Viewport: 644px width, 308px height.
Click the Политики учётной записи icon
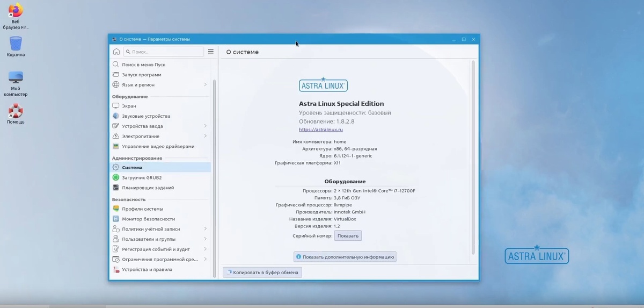pyautogui.click(x=116, y=229)
